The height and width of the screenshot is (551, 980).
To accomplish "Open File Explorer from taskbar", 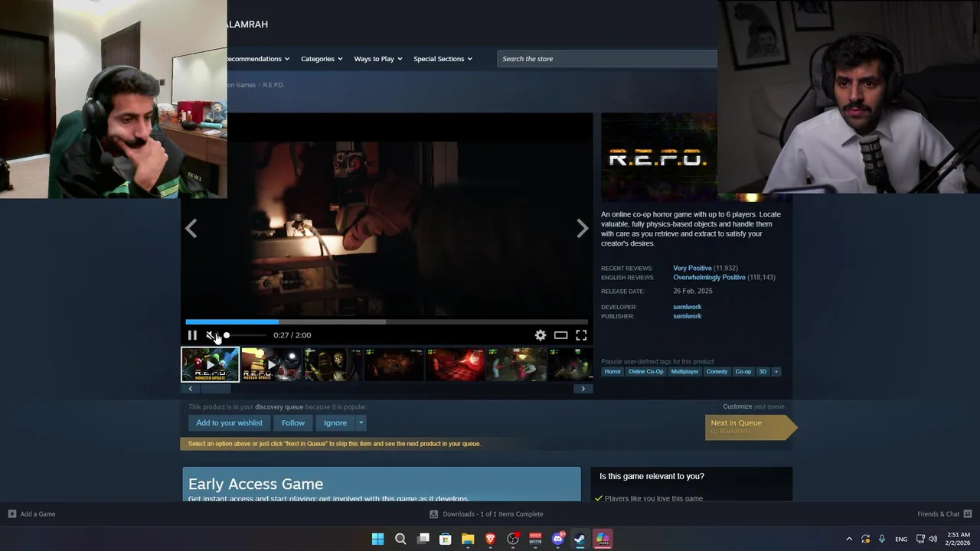I will pyautogui.click(x=468, y=539).
